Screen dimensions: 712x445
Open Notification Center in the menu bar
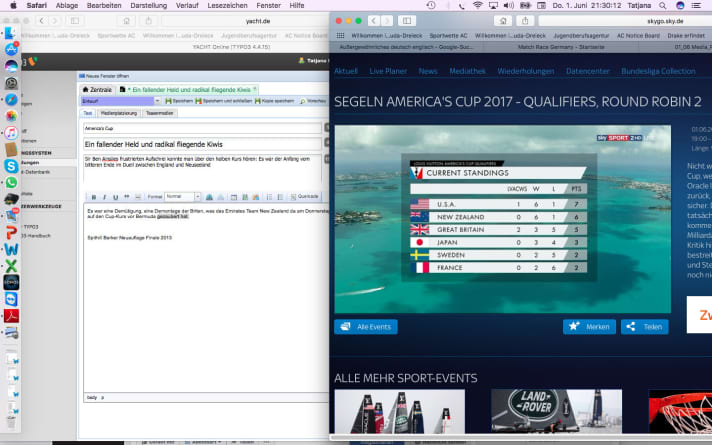pos(696,5)
